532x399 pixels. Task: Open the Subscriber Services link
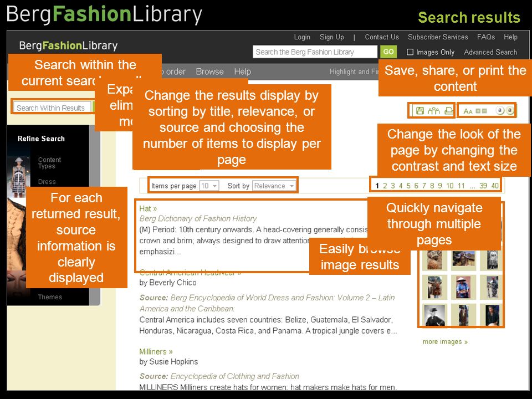point(438,37)
